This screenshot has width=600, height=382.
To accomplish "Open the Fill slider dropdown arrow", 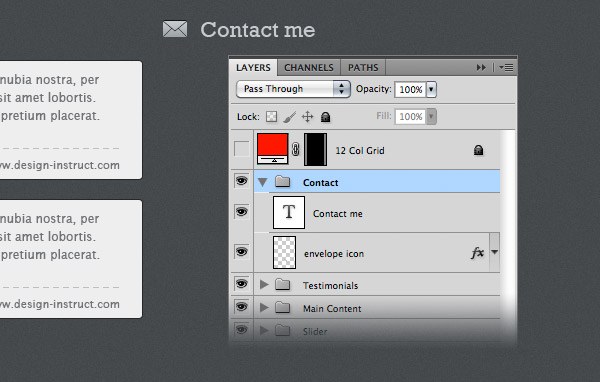I will click(x=431, y=117).
